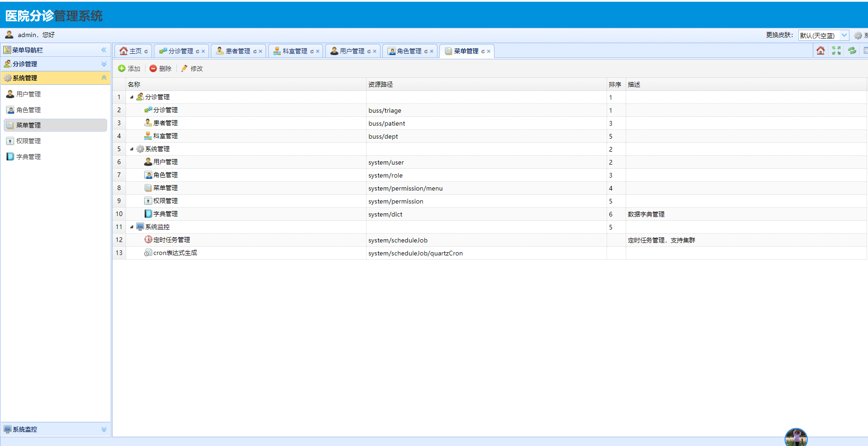Click the refresh icon on 菜单管理 tab
This screenshot has width=868, height=446.
483,51
